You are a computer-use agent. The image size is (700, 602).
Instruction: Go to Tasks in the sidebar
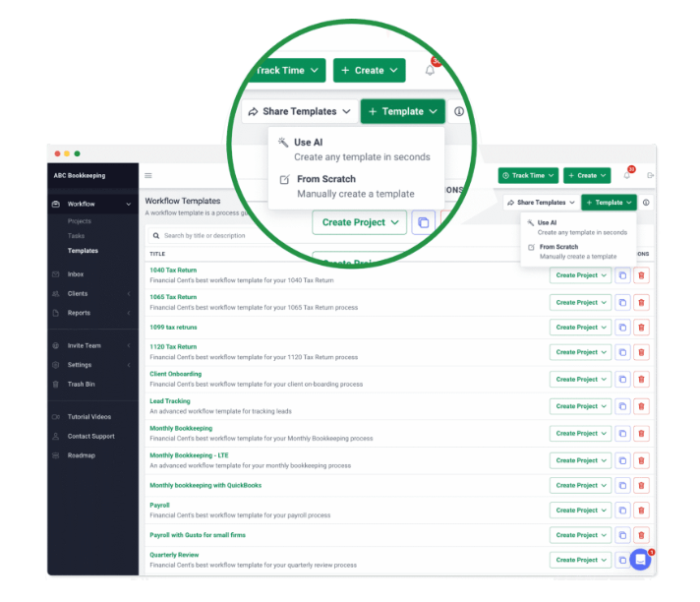(x=76, y=236)
